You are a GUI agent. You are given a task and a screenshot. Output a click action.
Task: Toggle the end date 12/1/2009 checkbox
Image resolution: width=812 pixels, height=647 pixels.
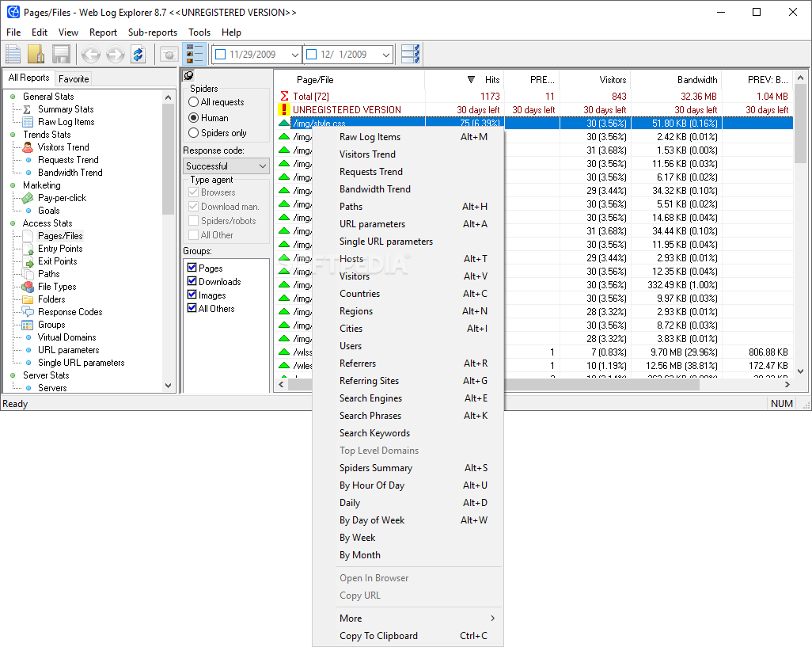[x=312, y=55]
